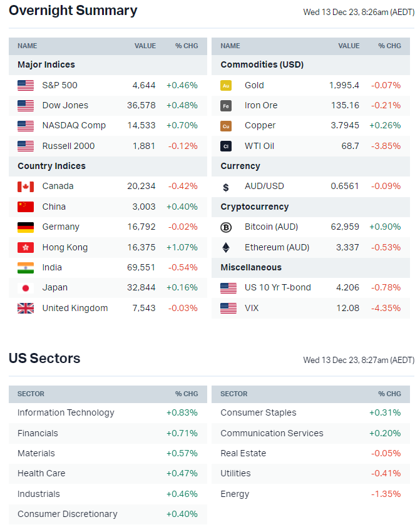This screenshot has width=420, height=527.
Task: Open the NASDAQ Comp link
Action: [x=74, y=125]
